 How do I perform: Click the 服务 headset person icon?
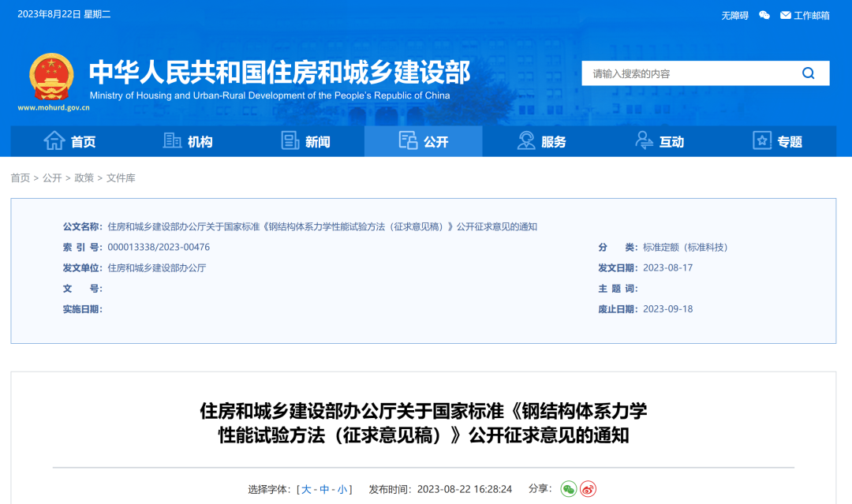click(x=526, y=140)
